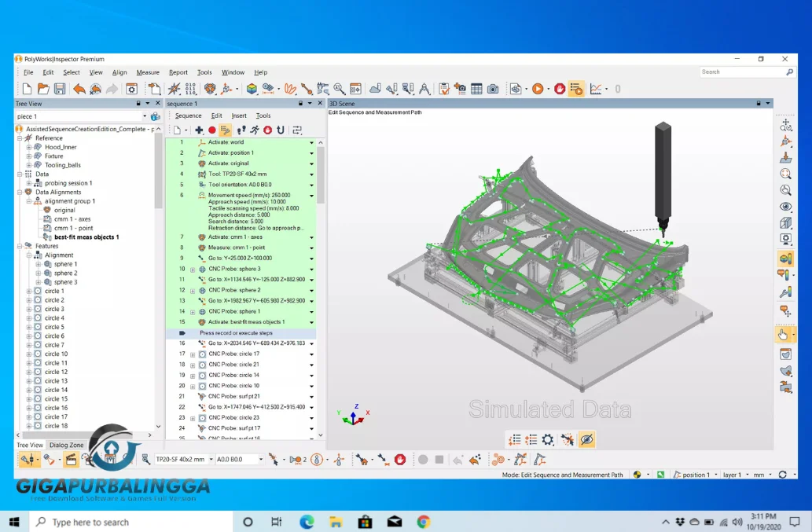Click the red record button in sequence toolbar
812x532 pixels.
point(211,130)
